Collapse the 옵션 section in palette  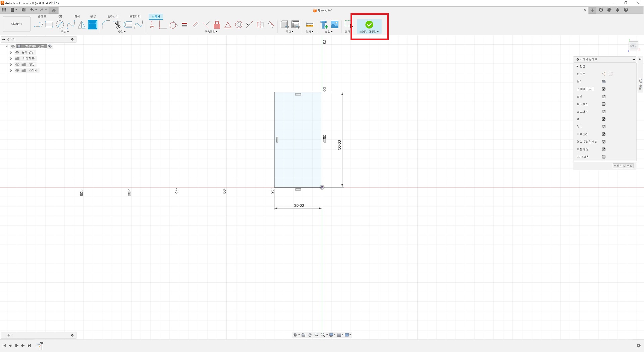click(x=577, y=66)
